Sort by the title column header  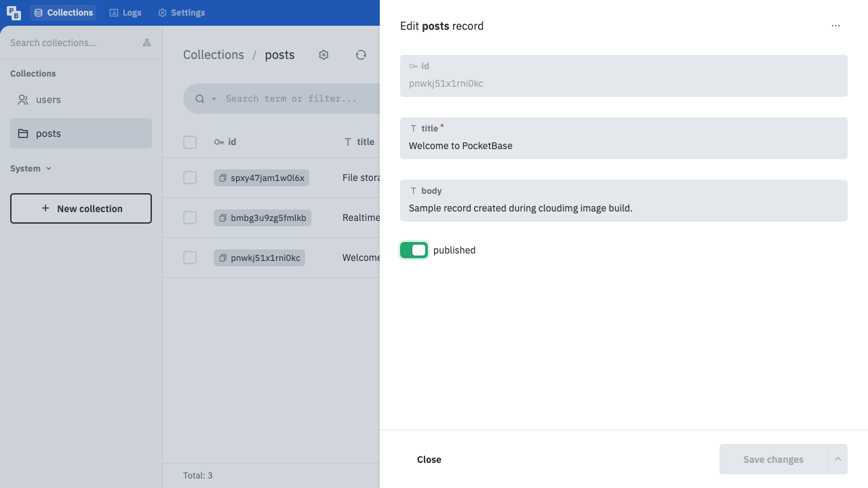(359, 142)
